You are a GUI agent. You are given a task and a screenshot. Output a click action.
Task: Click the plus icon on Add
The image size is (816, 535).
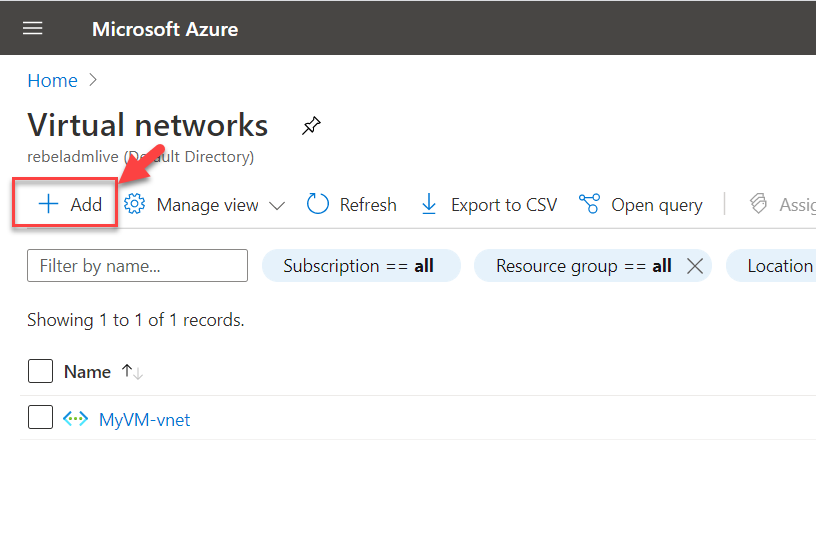coord(48,203)
